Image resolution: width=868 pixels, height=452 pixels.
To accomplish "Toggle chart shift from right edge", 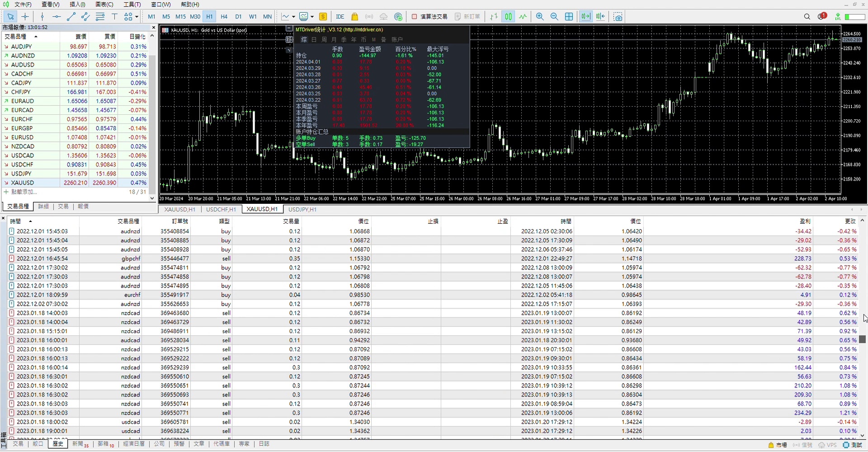I will (x=600, y=17).
